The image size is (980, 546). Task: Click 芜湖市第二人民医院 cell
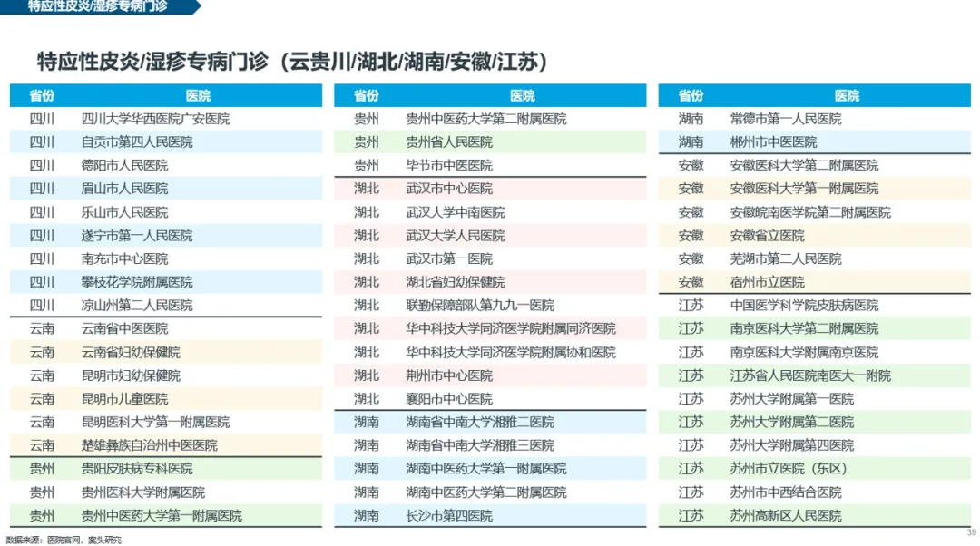786,258
